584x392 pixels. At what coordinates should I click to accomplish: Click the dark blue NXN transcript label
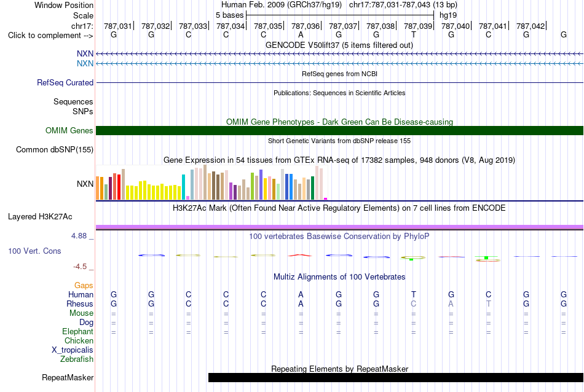click(x=85, y=54)
